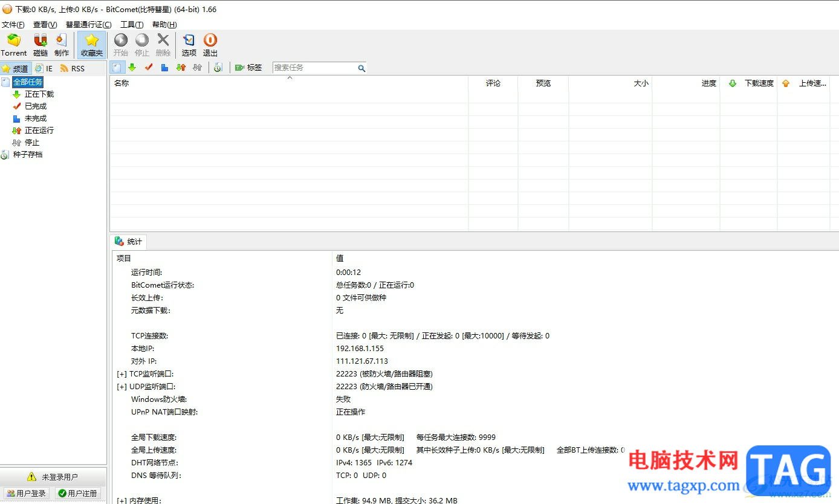Open the 彗星通行证(C) menu
Screen dimensions: 839x504
click(x=89, y=25)
